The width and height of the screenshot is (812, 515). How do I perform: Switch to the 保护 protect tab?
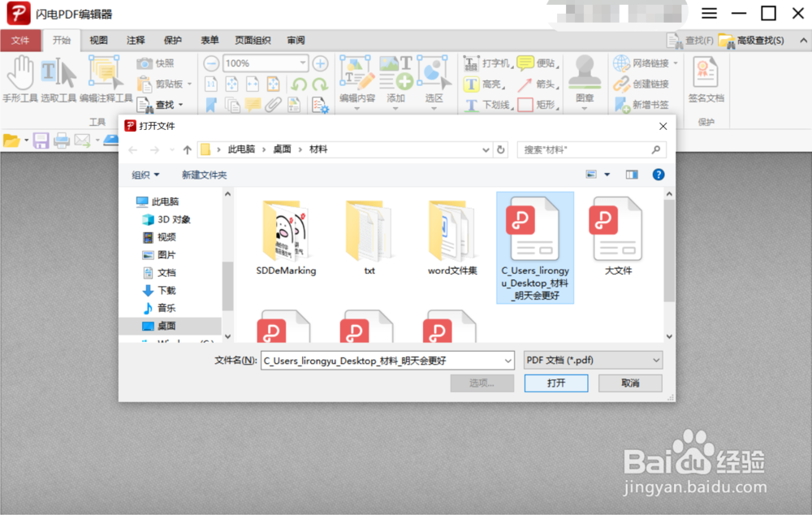(x=172, y=41)
